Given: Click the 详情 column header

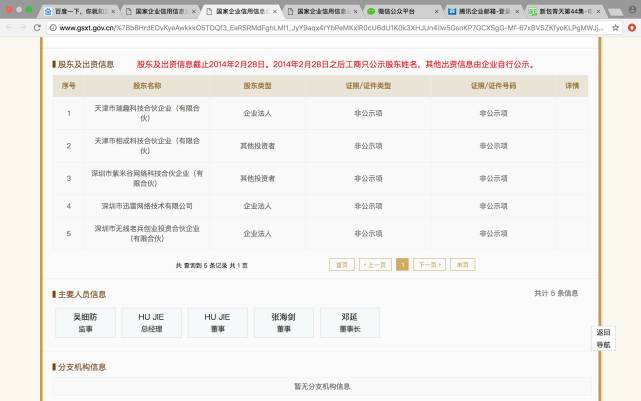Looking at the screenshot, I should pyautogui.click(x=572, y=86).
